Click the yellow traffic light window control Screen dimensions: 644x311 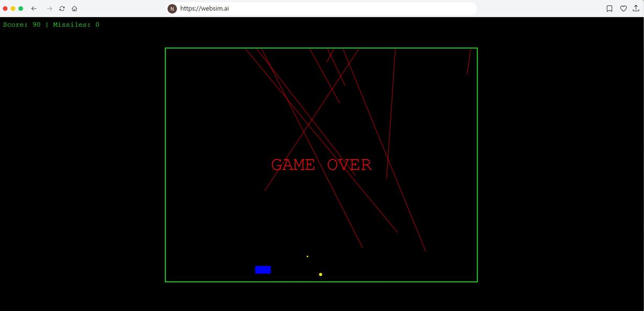point(13,9)
